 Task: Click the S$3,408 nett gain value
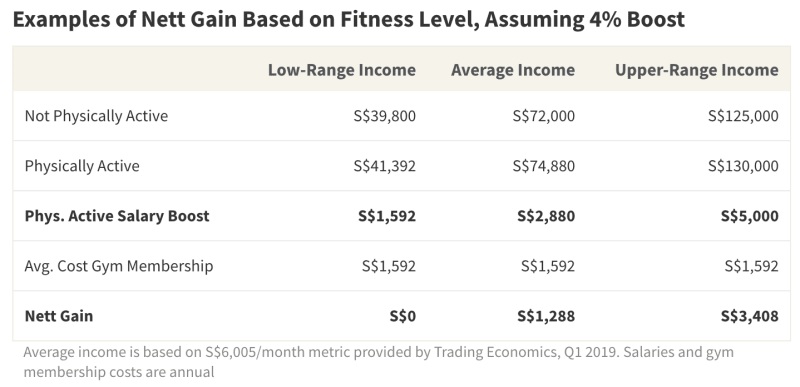click(749, 316)
